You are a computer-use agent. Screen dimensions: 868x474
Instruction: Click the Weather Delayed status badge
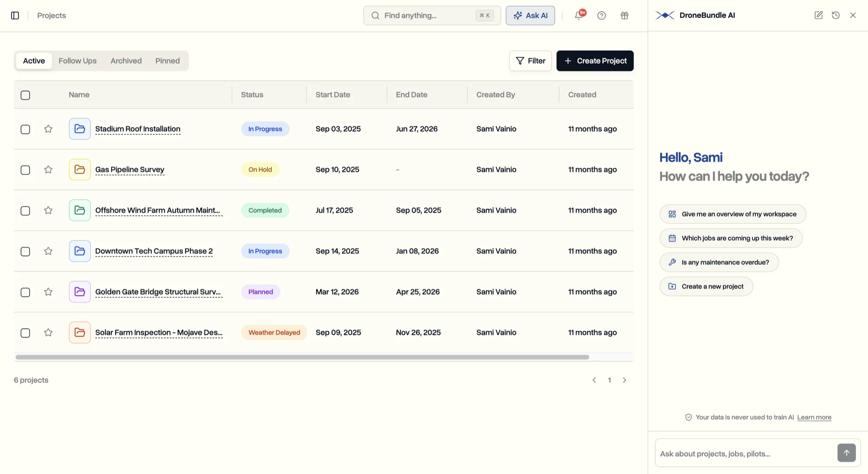[274, 332]
